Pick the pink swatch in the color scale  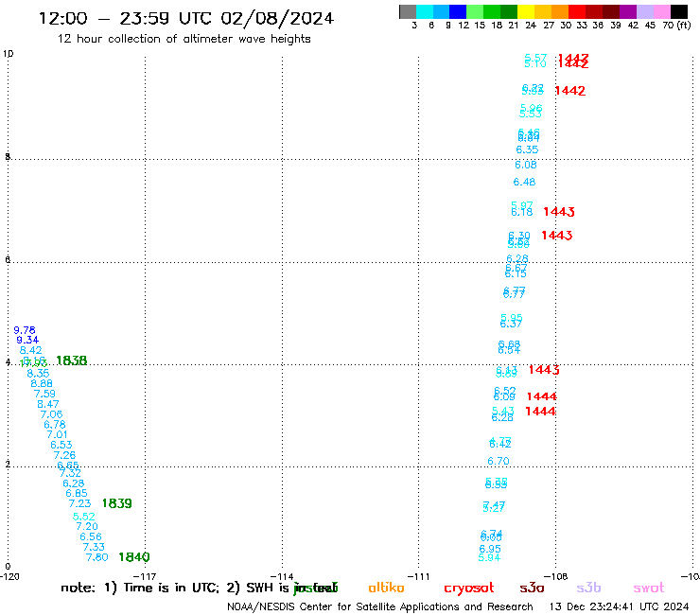662,11
